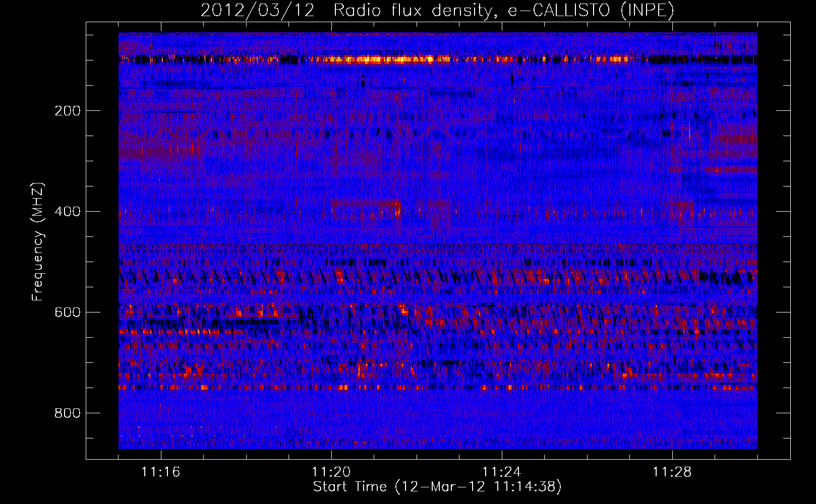Click the 11:16 time tick label
The width and height of the screenshot is (816, 504).
[x=161, y=472]
